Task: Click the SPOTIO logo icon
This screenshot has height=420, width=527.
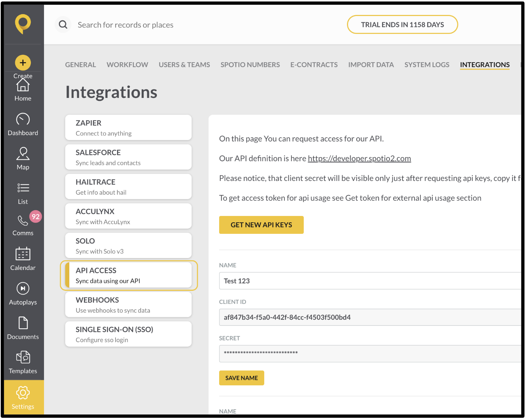Action: [x=23, y=23]
